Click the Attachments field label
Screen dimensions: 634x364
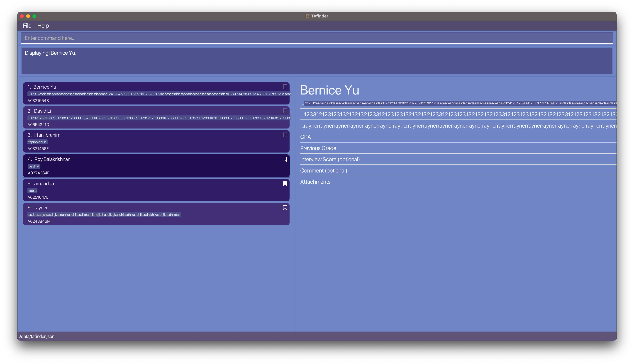coord(315,182)
